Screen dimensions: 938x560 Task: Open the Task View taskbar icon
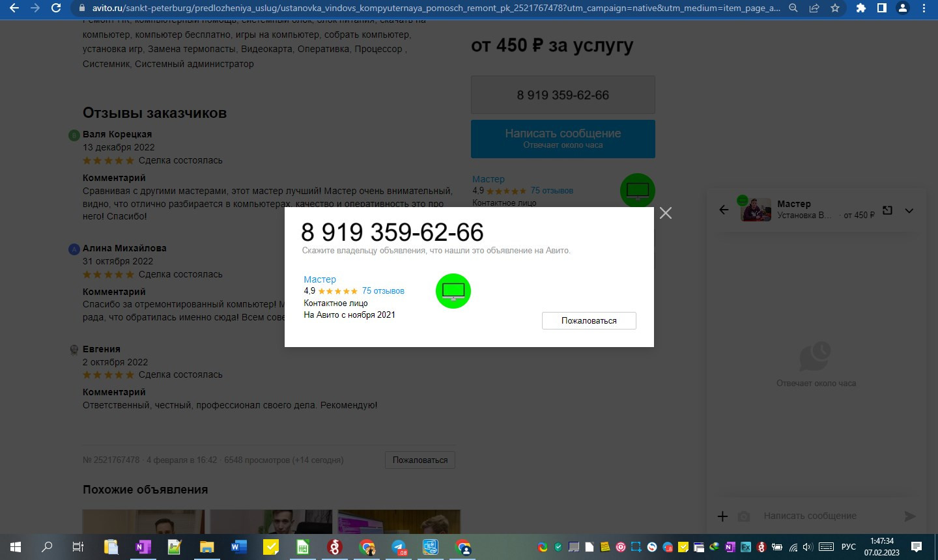78,547
